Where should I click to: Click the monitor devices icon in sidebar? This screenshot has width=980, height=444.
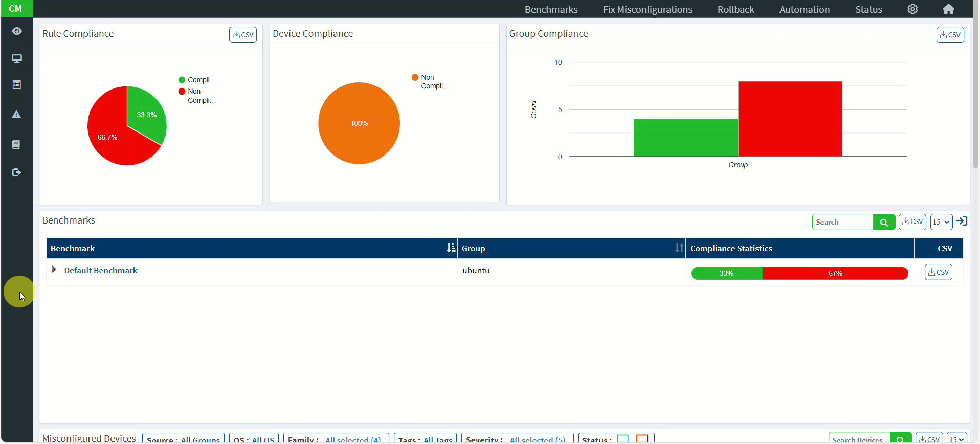[17, 59]
